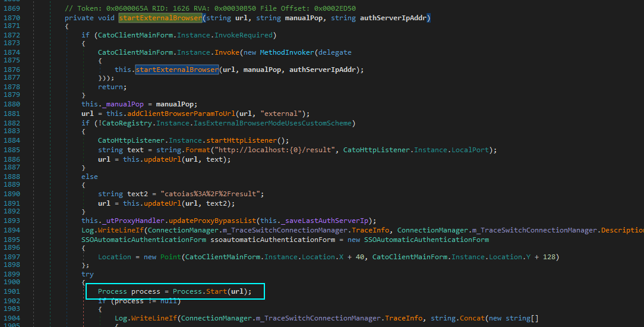Click updateUrl call on line 1891
Viewport: 644px width, 327px height.
tap(162, 203)
